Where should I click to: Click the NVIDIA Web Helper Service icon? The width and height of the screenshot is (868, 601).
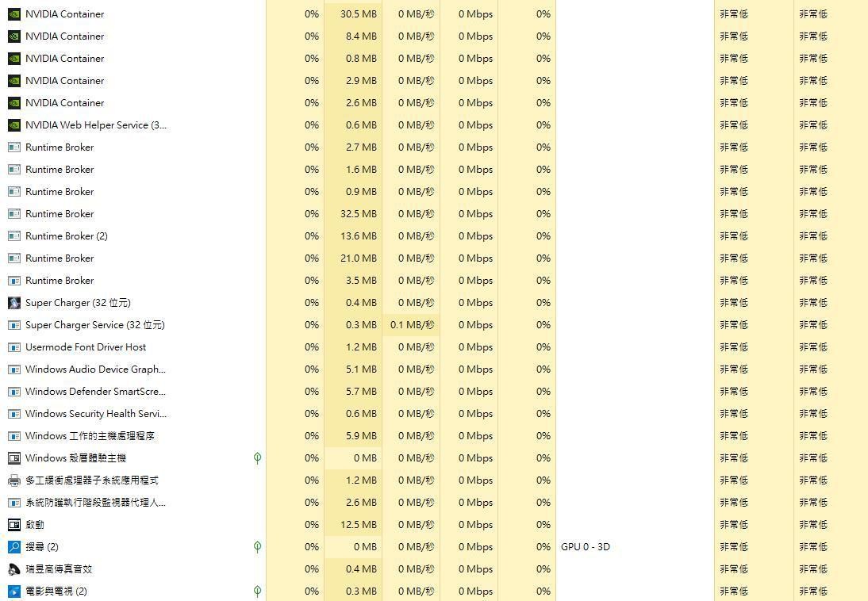pyautogui.click(x=13, y=125)
